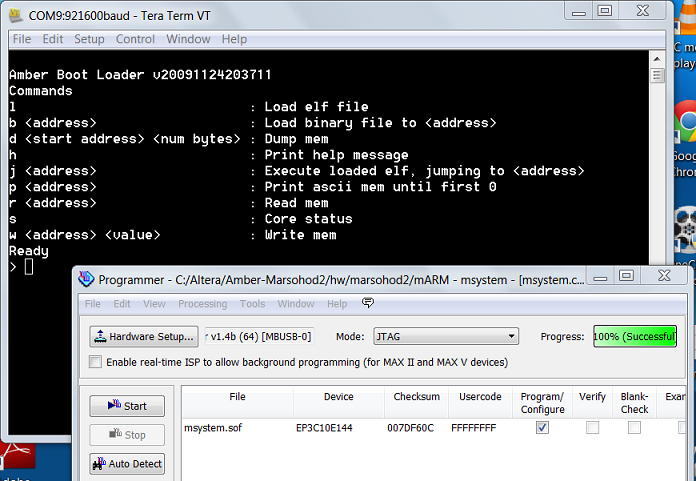
Task: Open the Programmer Window menu
Action: coord(296,304)
